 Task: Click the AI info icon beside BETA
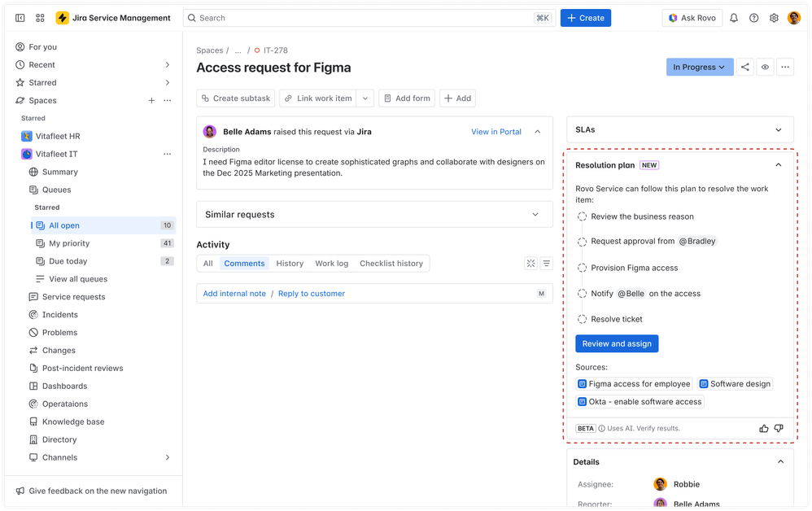pyautogui.click(x=602, y=428)
